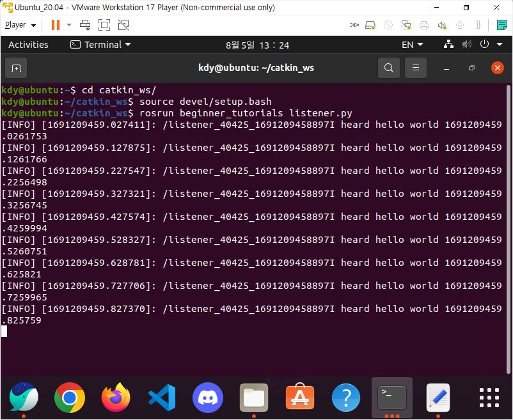This screenshot has height=420, width=513.
Task: Open the Naver Whale browser
Action: pos(24,398)
